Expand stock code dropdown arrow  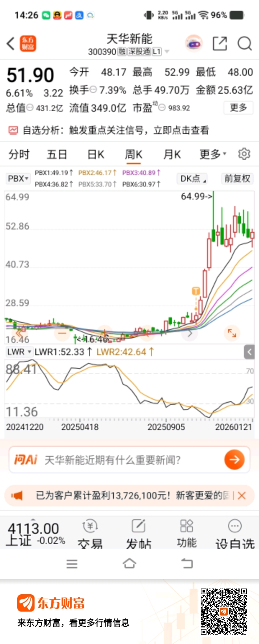point(167,52)
